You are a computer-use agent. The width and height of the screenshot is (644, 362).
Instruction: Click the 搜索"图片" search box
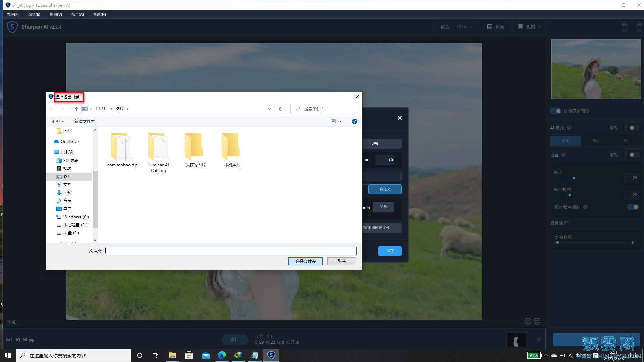pyautogui.click(x=324, y=109)
